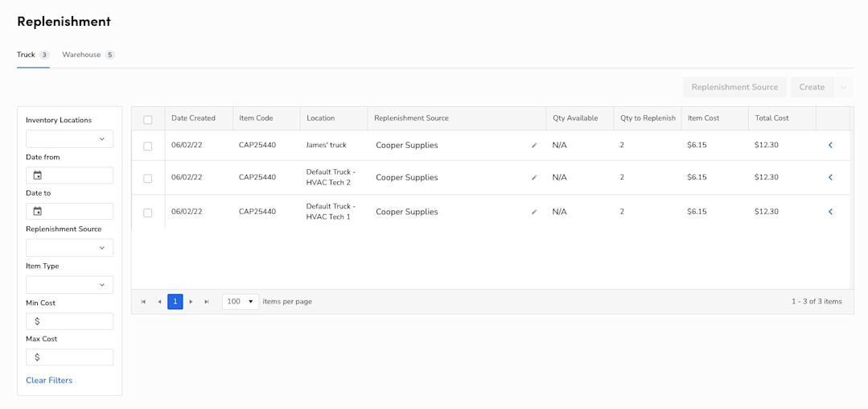Edit replenishment source for HVAC Tech 2 row
The image size is (868, 409).
[534, 178]
